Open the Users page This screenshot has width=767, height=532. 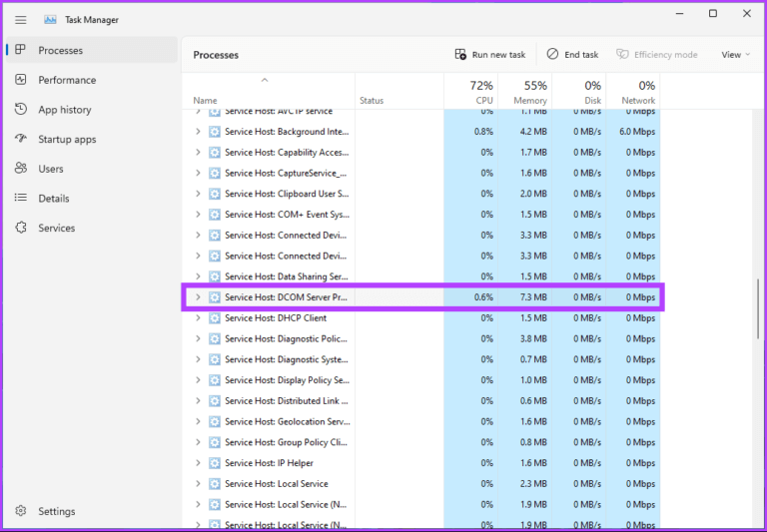tap(92, 169)
